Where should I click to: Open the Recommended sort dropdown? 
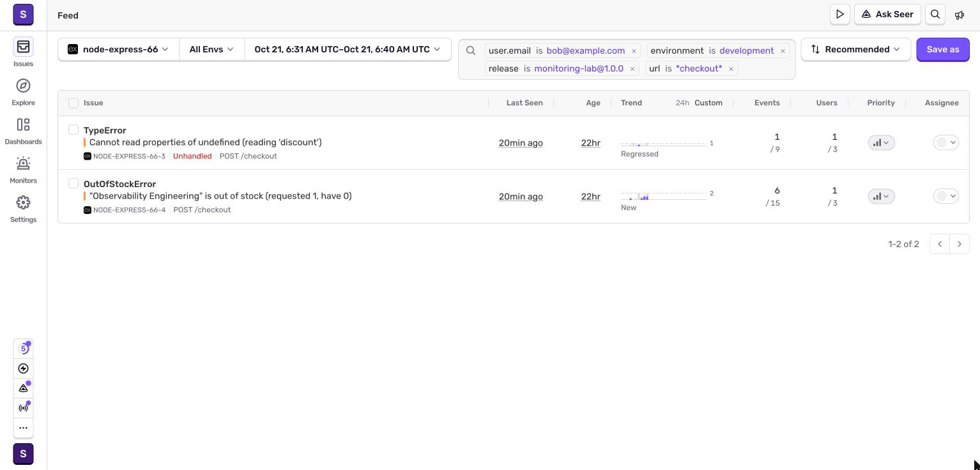pos(855,49)
